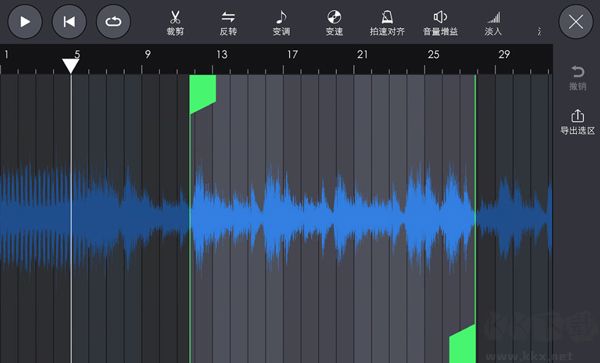Apply the 淡入 fade-in effect

(493, 23)
